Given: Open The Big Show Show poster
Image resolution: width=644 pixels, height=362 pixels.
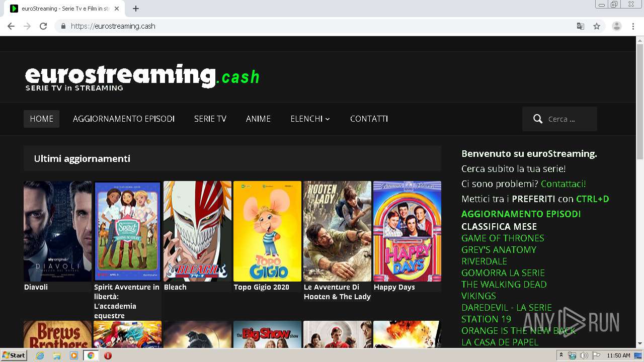Looking at the screenshot, I should pyautogui.click(x=267, y=334).
